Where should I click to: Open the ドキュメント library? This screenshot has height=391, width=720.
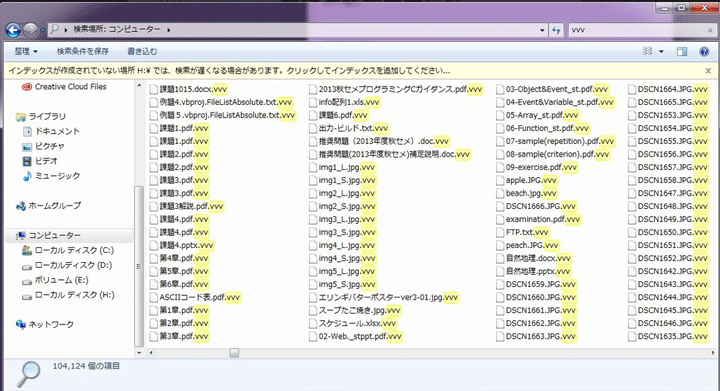tap(51, 131)
